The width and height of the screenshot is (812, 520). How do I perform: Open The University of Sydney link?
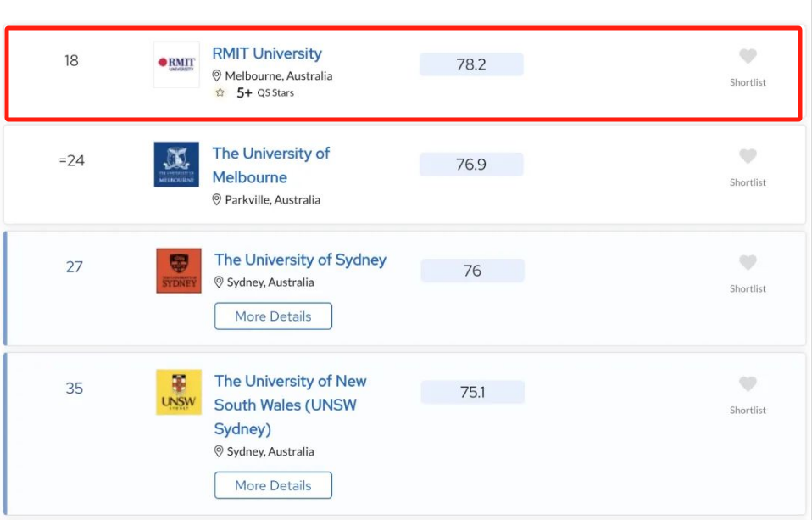(x=300, y=260)
